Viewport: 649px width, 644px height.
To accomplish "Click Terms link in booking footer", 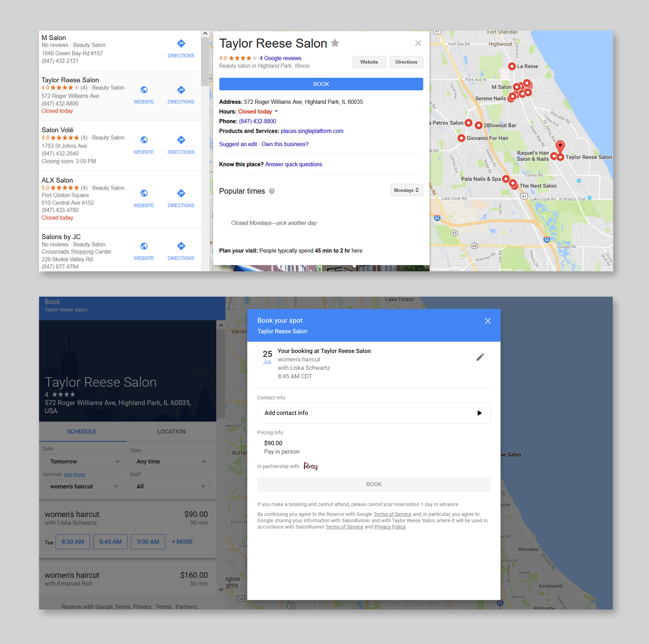I will 164,607.
